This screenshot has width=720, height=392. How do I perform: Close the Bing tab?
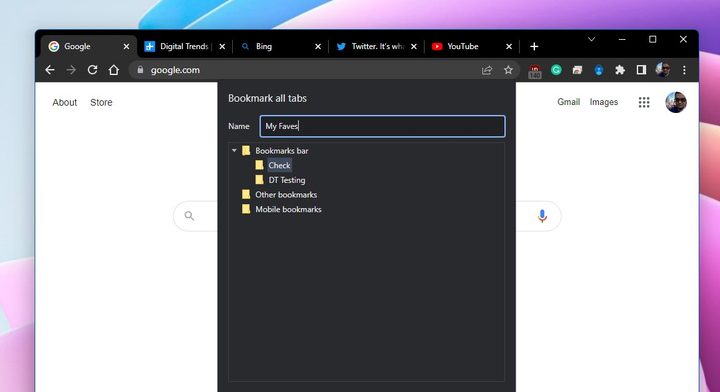[x=318, y=46]
